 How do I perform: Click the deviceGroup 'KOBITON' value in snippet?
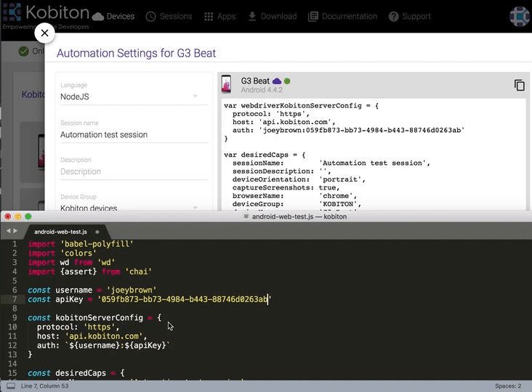click(x=338, y=204)
